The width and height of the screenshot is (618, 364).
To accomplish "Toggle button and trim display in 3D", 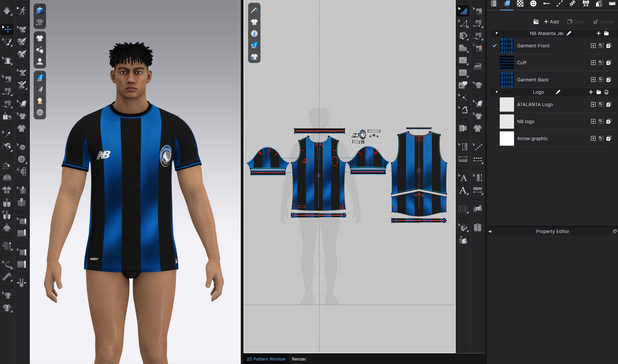I will 40,50.
